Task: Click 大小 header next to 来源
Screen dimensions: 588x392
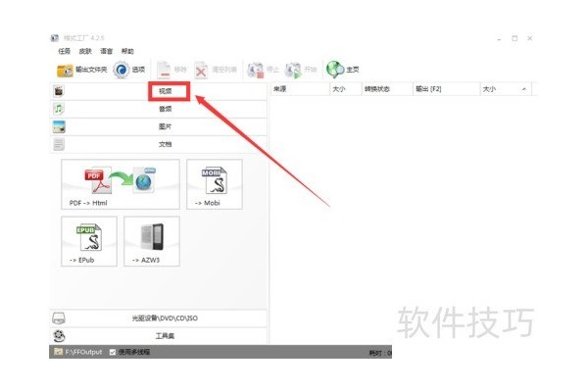Action: pyautogui.click(x=345, y=89)
